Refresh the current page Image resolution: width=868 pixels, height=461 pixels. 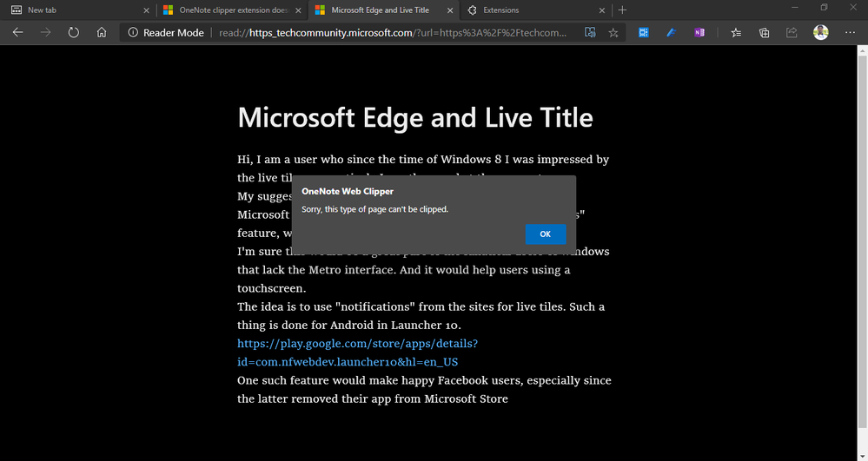tap(74, 33)
